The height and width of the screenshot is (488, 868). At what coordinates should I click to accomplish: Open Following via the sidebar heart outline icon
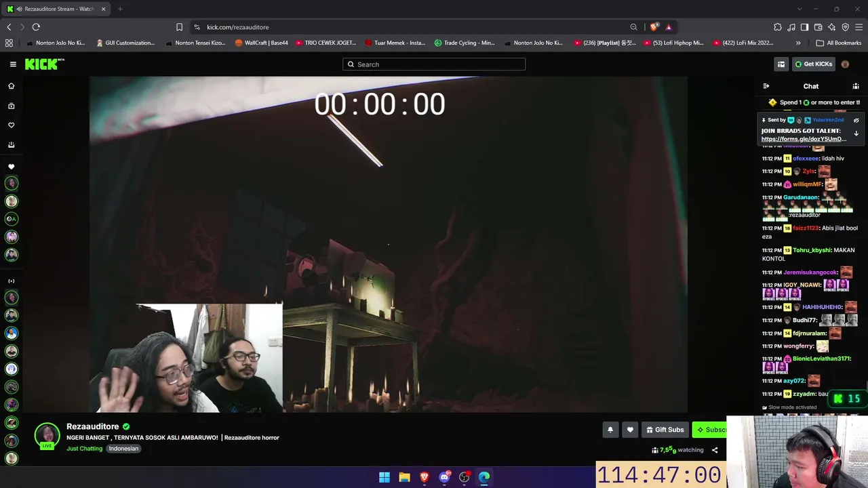pos(11,125)
